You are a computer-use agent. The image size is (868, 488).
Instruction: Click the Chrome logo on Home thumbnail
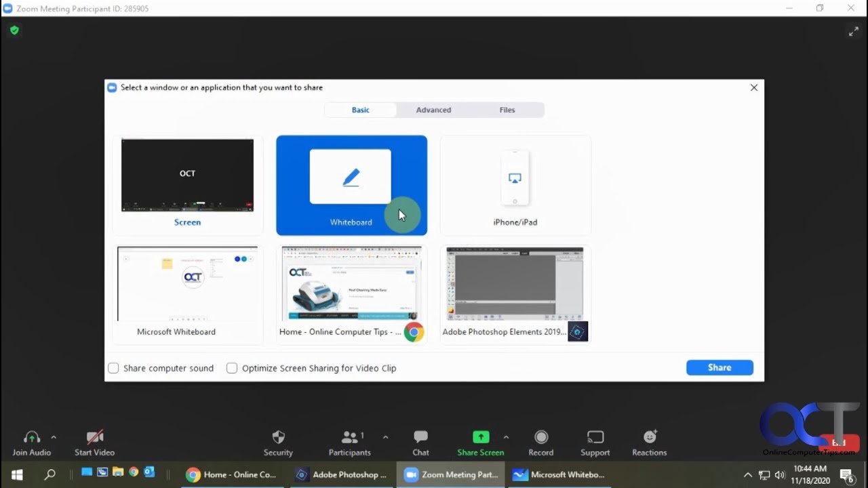[414, 332]
